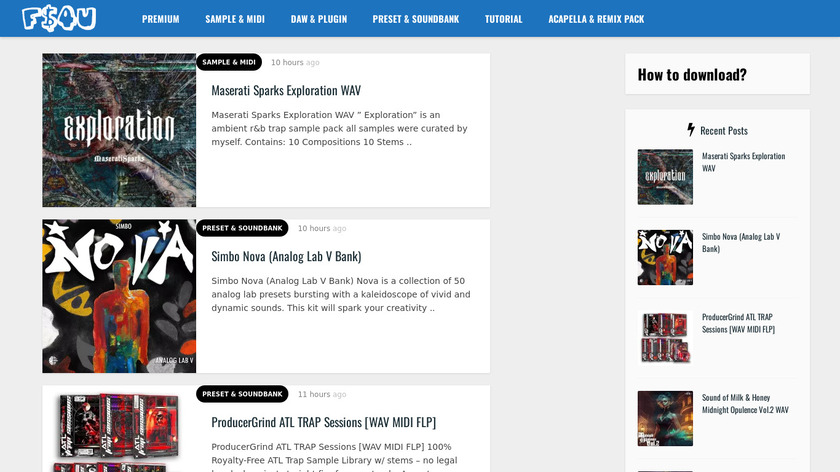Image resolution: width=840 pixels, height=472 pixels.
Task: Open the Sample & MIDI menu
Action: tap(234, 19)
